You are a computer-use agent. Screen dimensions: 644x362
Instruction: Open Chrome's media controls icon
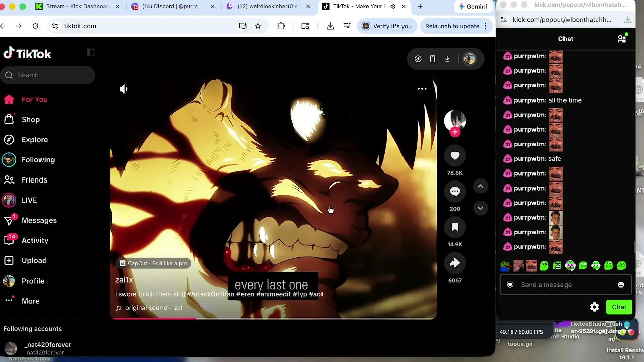347,26
